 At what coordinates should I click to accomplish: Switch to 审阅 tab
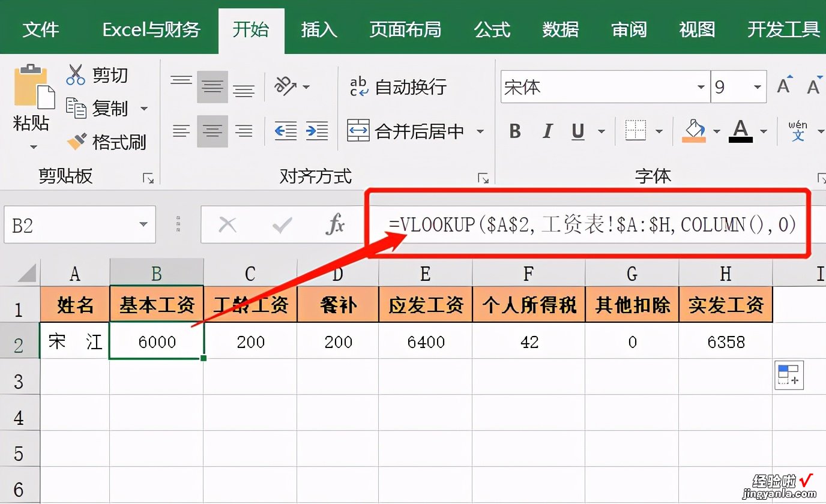(629, 29)
